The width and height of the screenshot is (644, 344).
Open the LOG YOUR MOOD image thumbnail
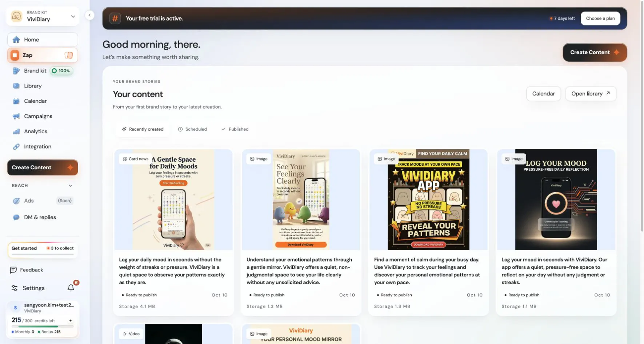pos(556,199)
